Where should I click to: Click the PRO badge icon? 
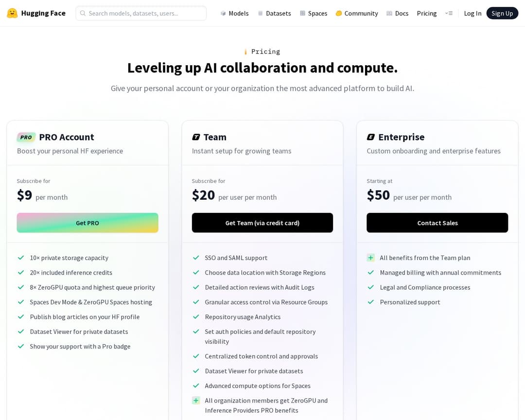coord(26,137)
